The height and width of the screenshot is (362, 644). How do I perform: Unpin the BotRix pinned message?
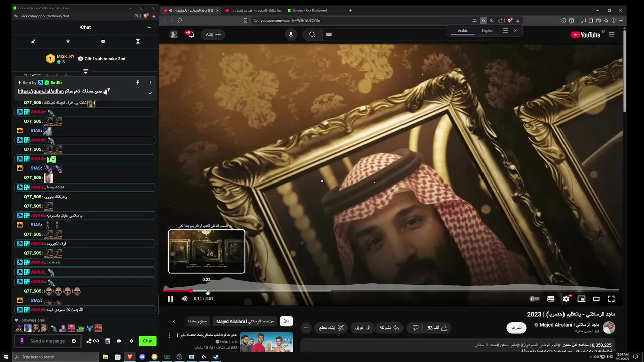(x=137, y=83)
